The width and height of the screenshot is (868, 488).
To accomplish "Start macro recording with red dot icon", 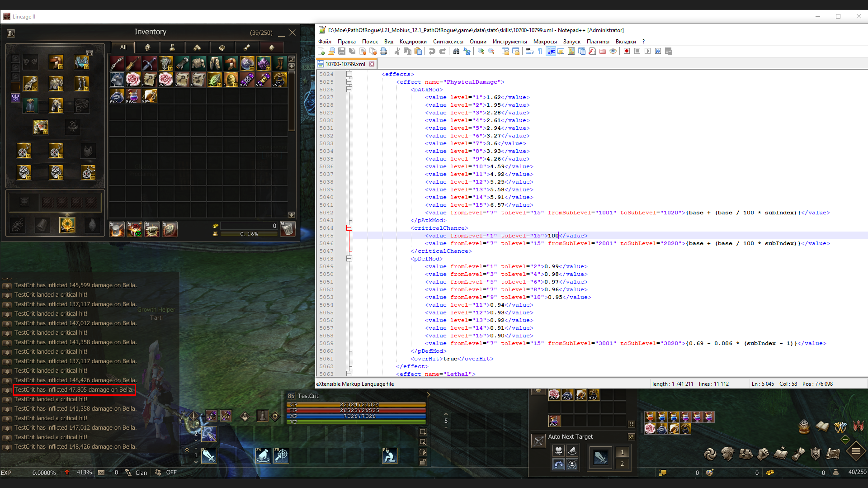I will (x=627, y=51).
